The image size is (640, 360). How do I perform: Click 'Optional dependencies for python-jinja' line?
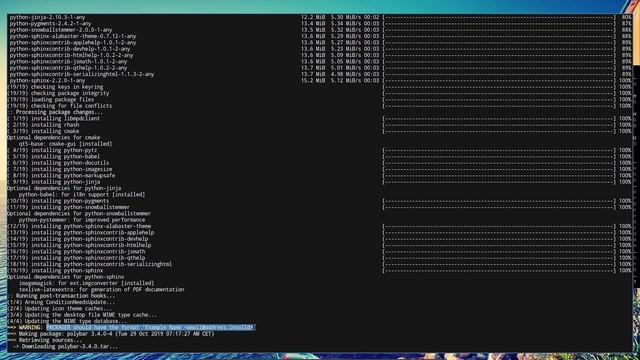(x=64, y=188)
